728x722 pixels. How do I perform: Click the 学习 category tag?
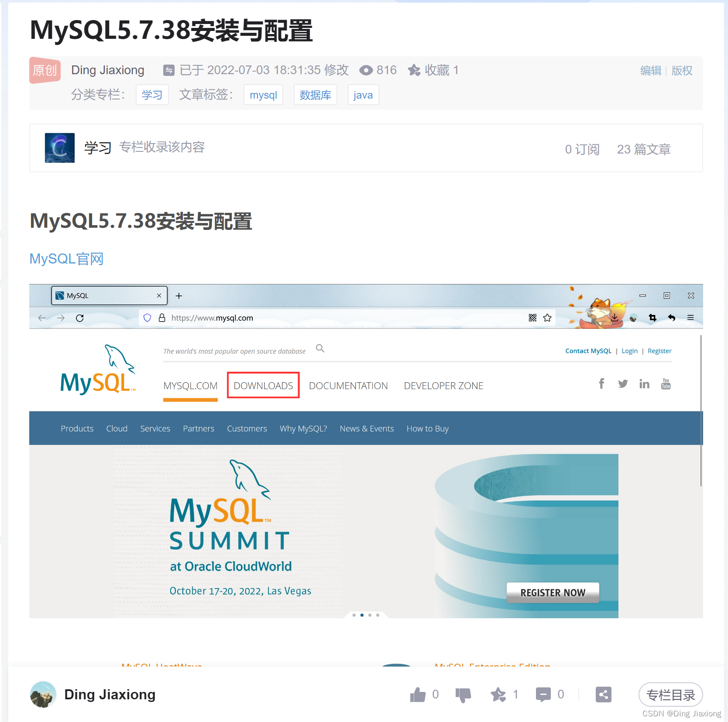click(152, 95)
